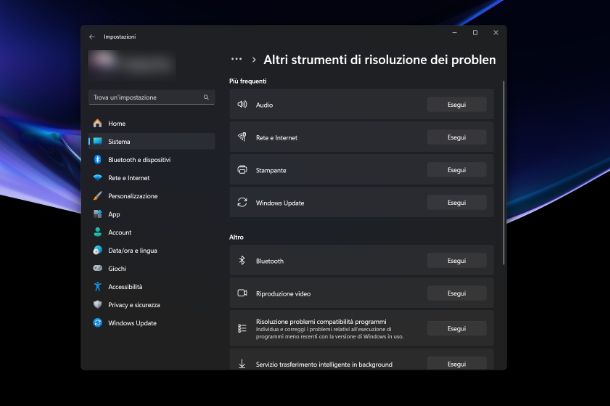Run the Audio troubleshooter with Esegui
This screenshot has height=406, width=610.
456,104
